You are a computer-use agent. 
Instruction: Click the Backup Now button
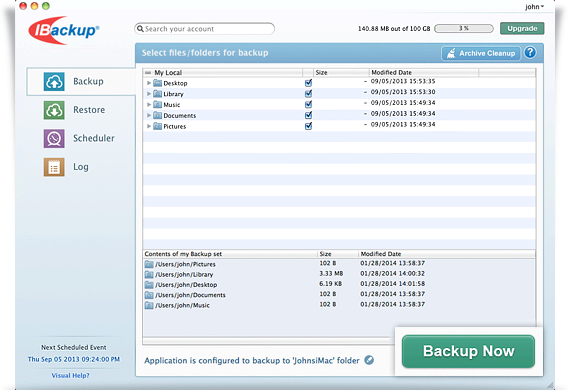pos(468,351)
